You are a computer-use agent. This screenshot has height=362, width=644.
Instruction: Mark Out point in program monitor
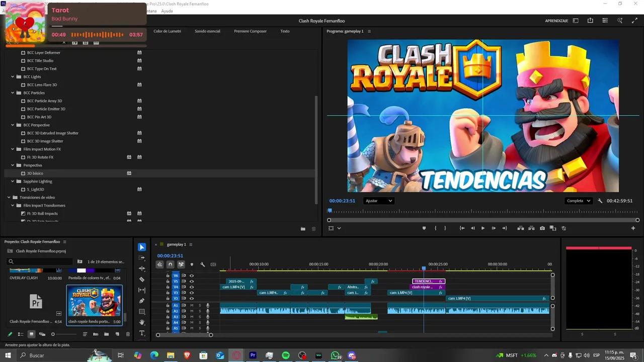click(446, 228)
